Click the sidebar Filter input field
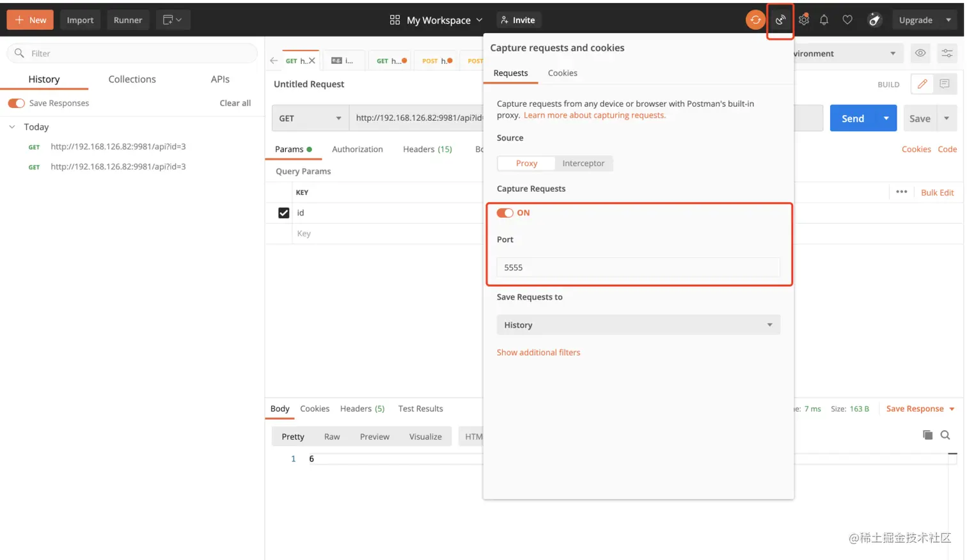Screen dimensions: 967x560 point(132,53)
